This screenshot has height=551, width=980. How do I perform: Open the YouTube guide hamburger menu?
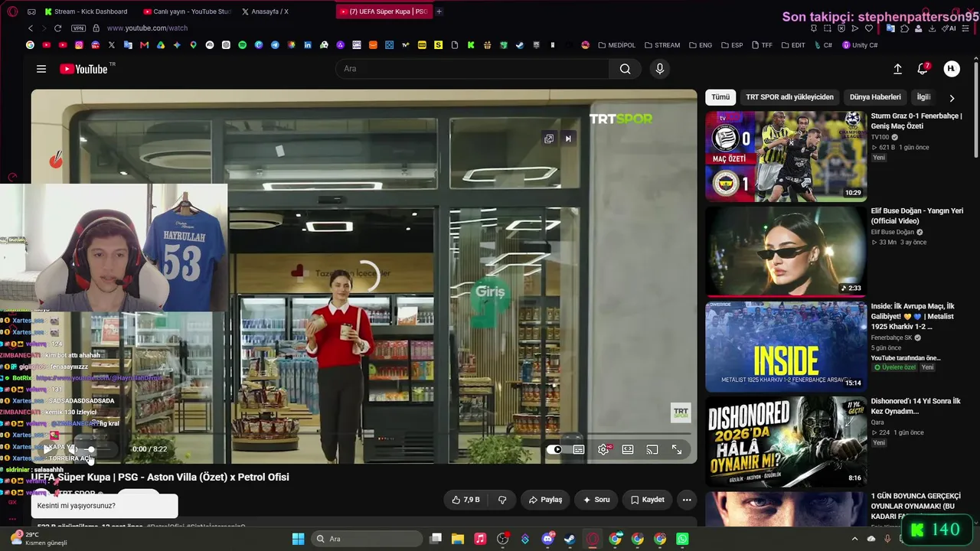[x=41, y=69]
